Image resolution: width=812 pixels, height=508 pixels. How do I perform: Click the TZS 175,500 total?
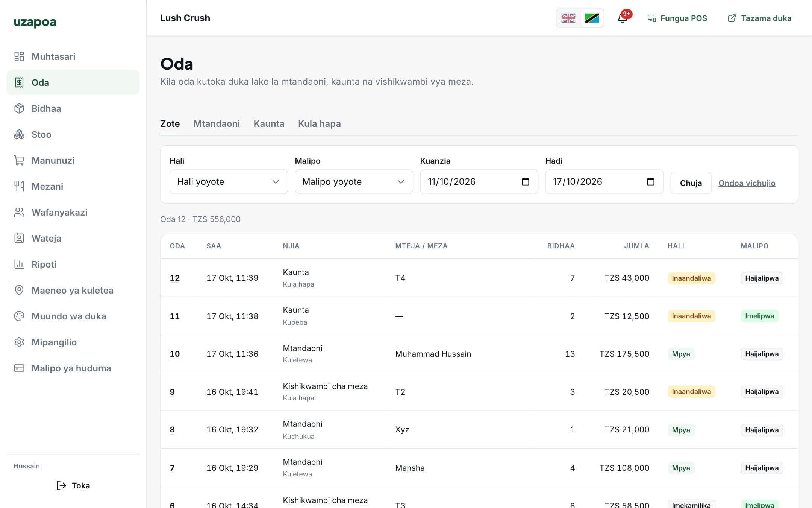(x=624, y=354)
